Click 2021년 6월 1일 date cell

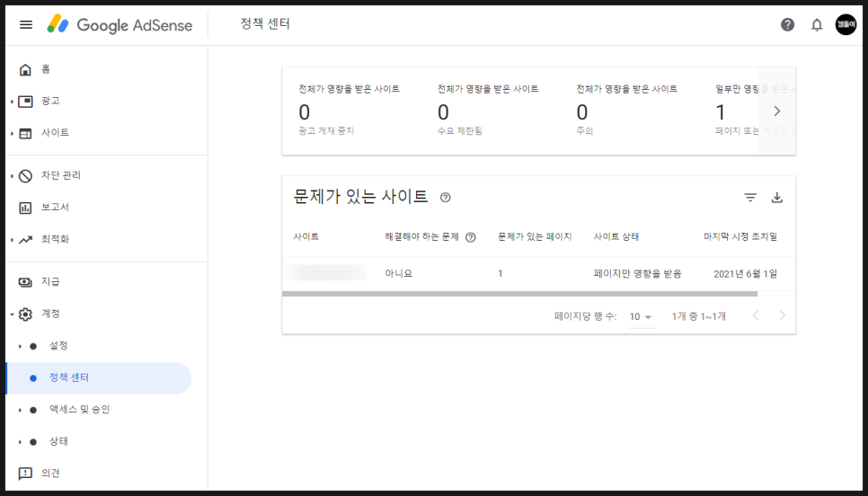745,273
